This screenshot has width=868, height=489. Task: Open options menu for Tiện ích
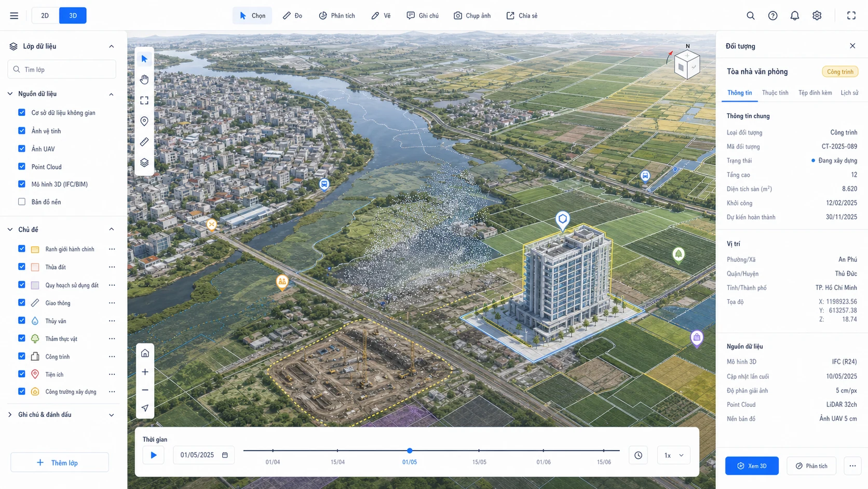(112, 374)
